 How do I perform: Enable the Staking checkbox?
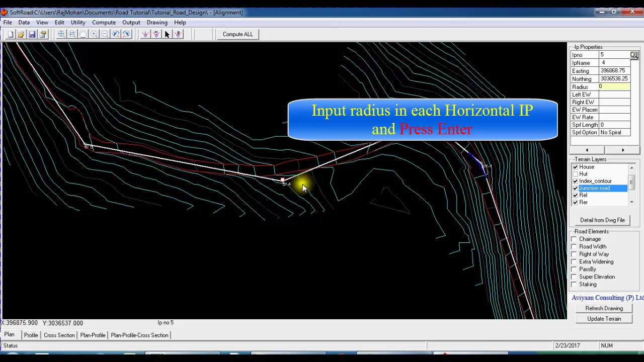(x=574, y=285)
